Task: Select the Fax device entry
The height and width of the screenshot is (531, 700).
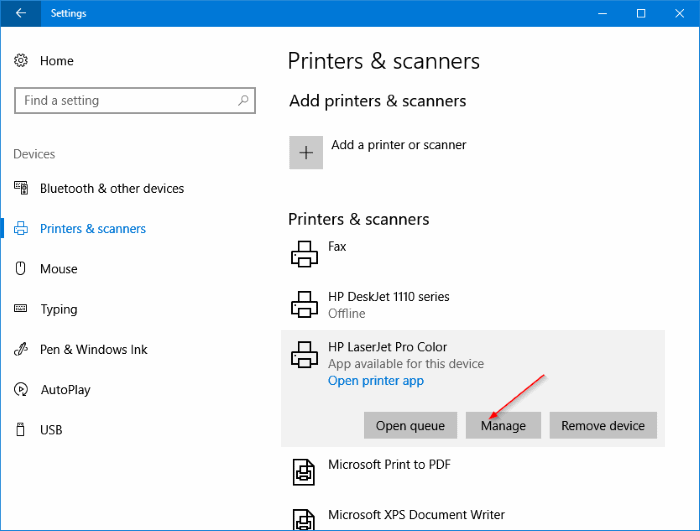Action: [x=473, y=255]
